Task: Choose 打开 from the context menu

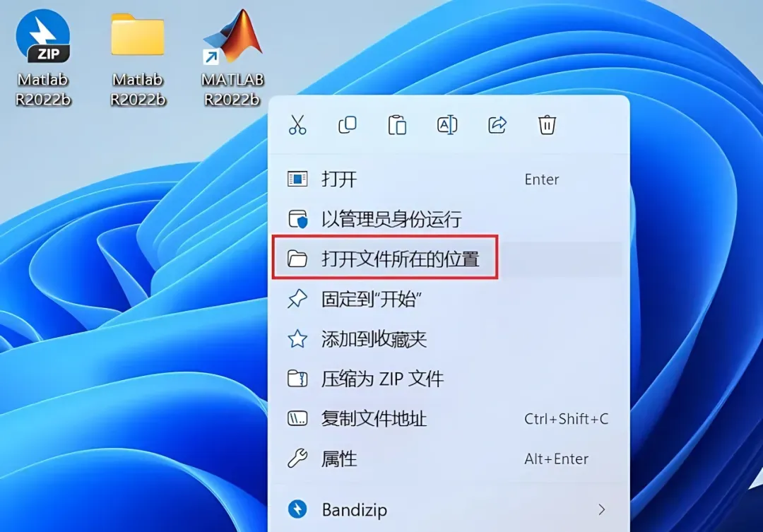Action: [x=449, y=179]
